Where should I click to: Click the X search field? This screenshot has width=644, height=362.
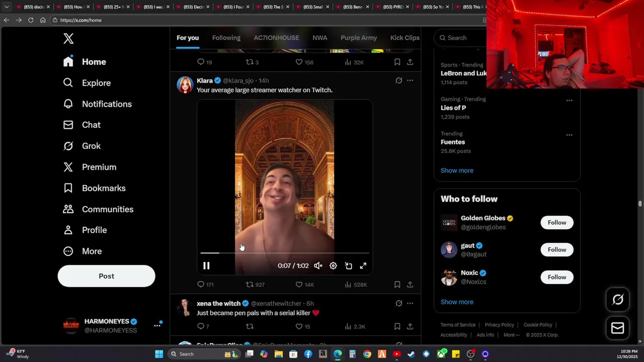pos(460,38)
